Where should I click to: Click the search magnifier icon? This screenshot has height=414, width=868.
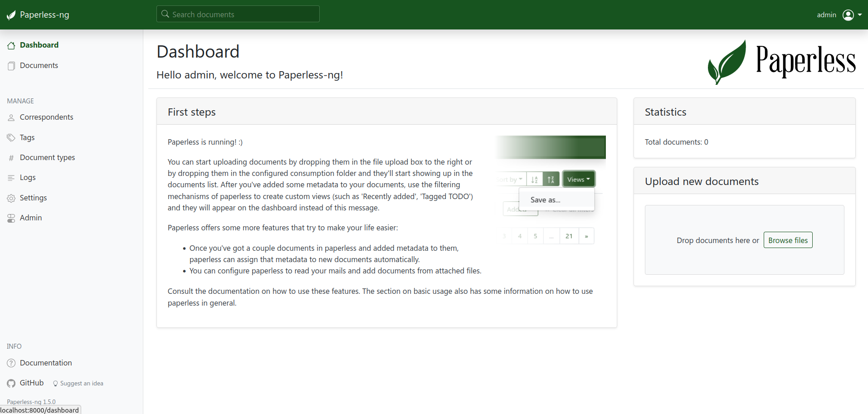(x=165, y=14)
